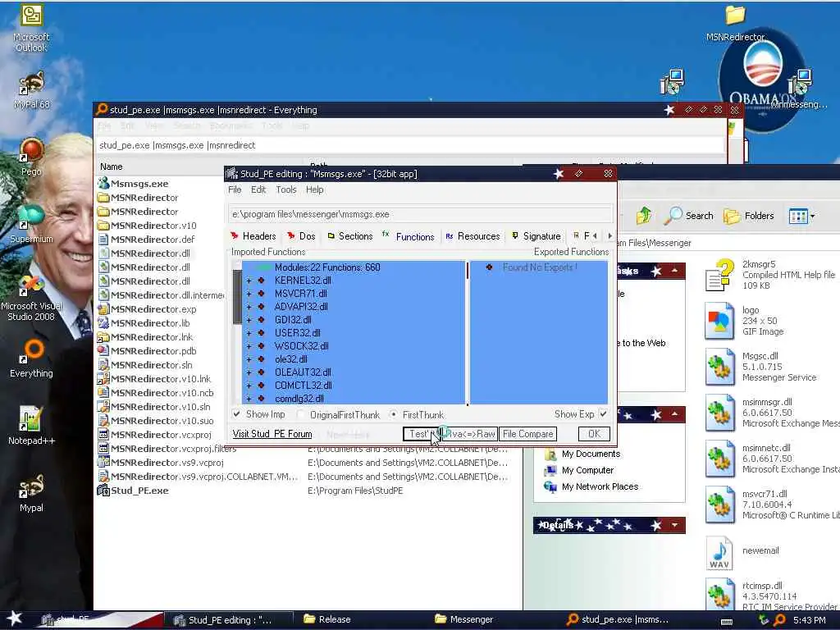Open Stud_PE File menu

pyautogui.click(x=235, y=189)
